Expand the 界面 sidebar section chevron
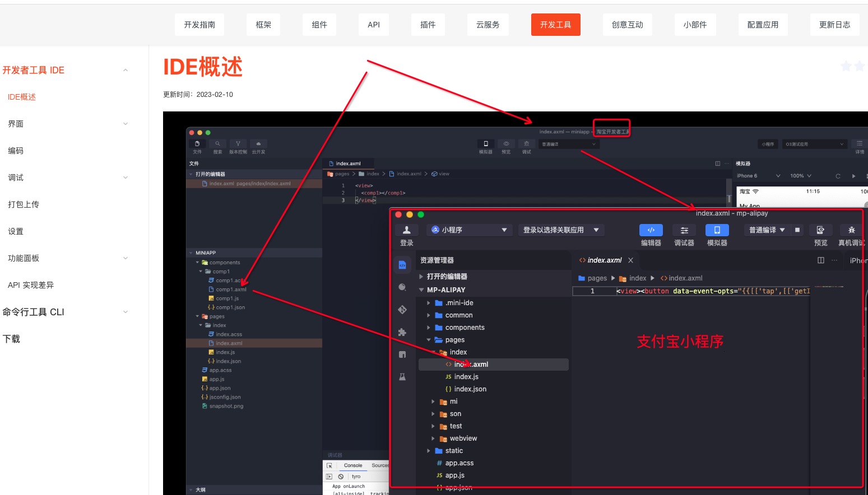This screenshot has height=495, width=868. pos(126,124)
